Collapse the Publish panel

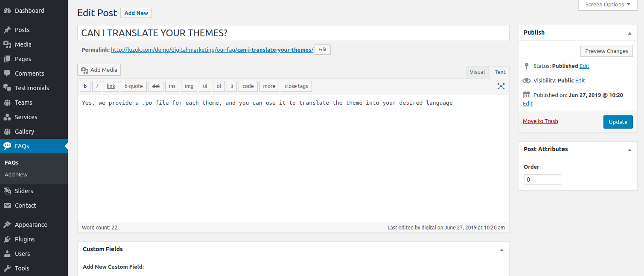pyautogui.click(x=629, y=33)
